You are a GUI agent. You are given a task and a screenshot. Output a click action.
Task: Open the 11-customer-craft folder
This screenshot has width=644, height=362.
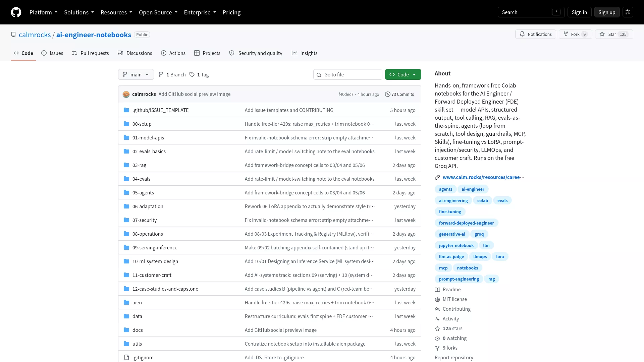click(x=152, y=275)
